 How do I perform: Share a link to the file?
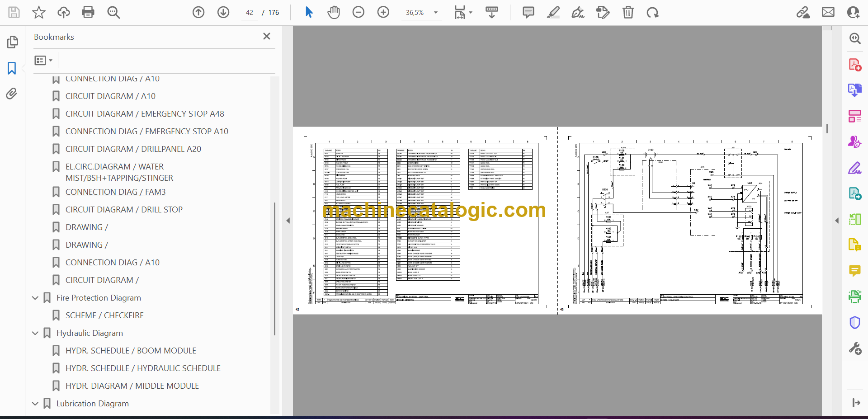coord(803,12)
